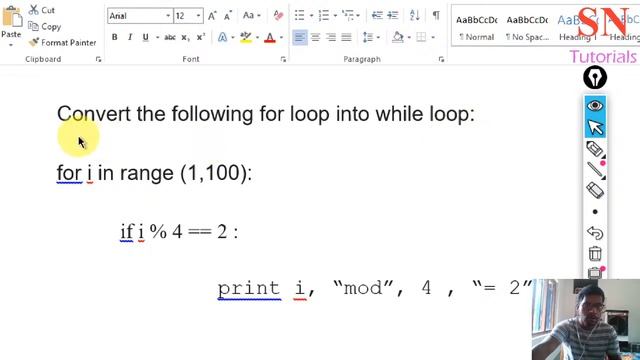Decrease paragraph indent
The image size is (640, 360).
[x=377, y=16]
